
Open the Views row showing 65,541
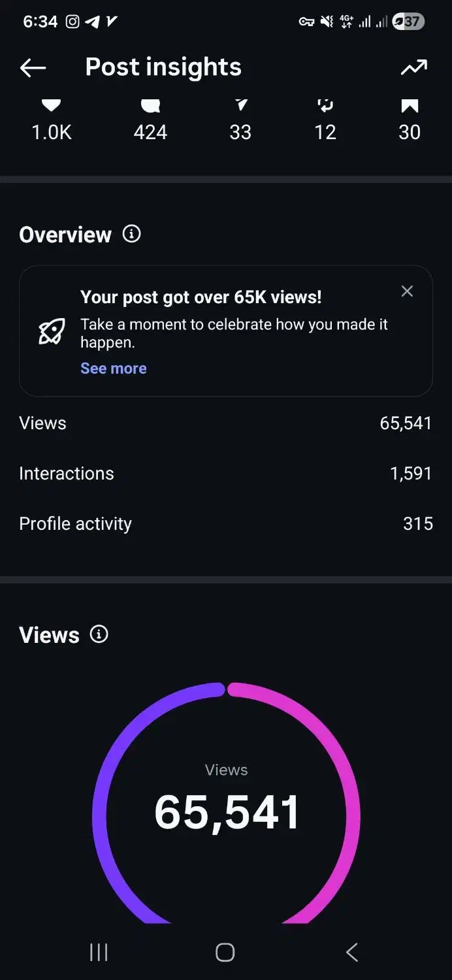pos(225,423)
